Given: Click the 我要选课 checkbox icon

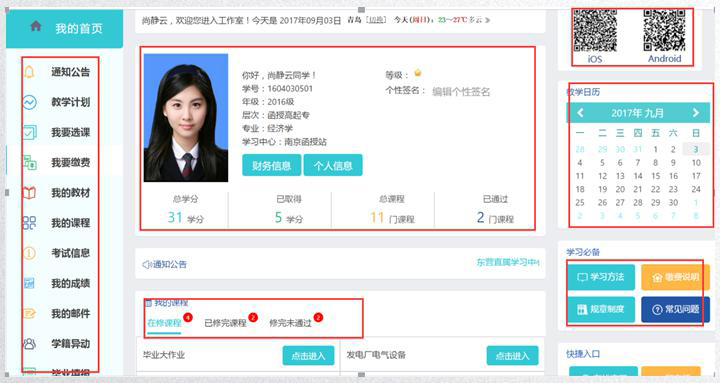Looking at the screenshot, I should click(30, 132).
